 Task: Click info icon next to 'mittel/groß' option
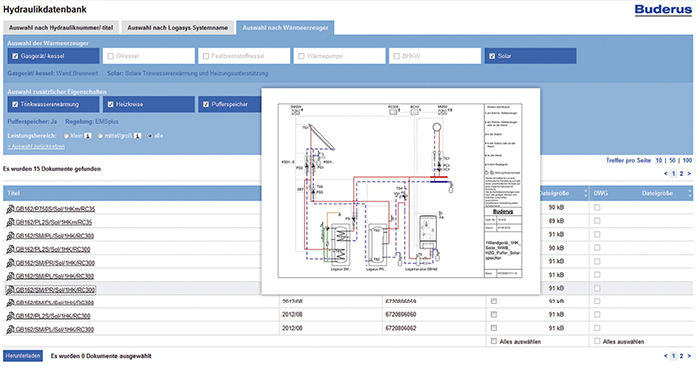tap(138, 136)
